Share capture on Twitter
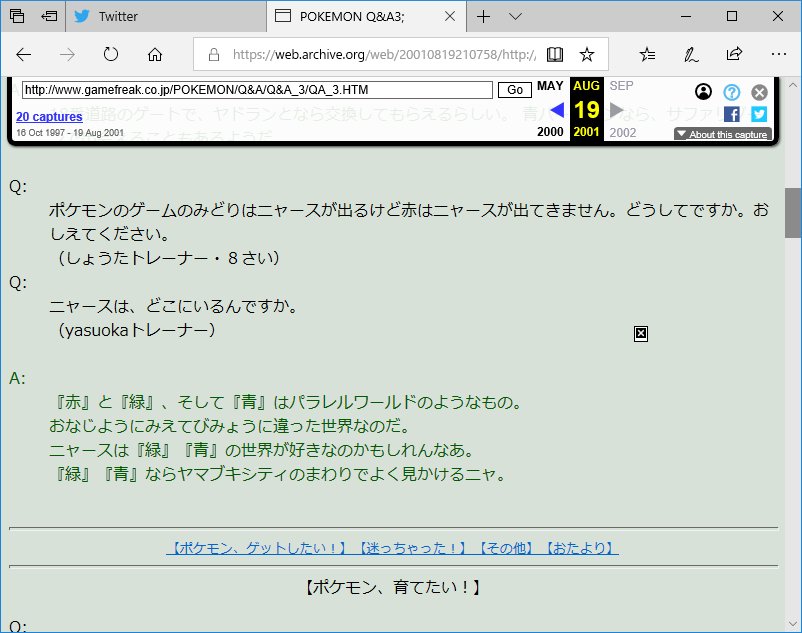 pyautogui.click(x=759, y=114)
